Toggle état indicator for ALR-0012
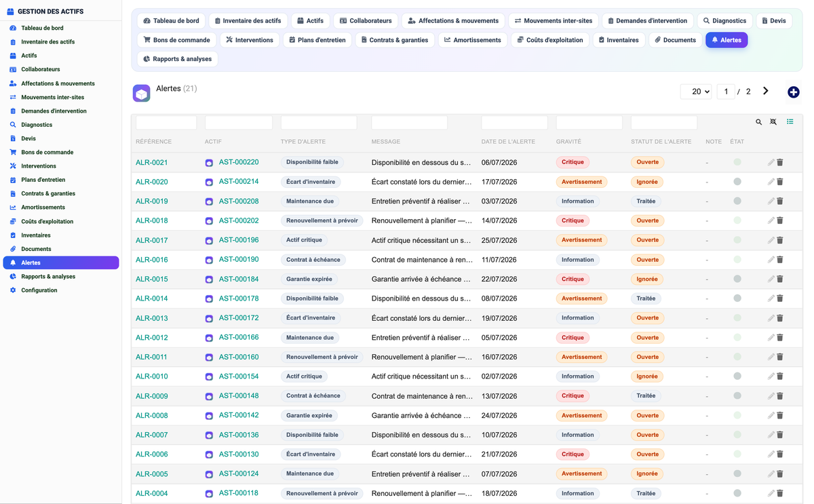814x504 pixels. point(737,338)
